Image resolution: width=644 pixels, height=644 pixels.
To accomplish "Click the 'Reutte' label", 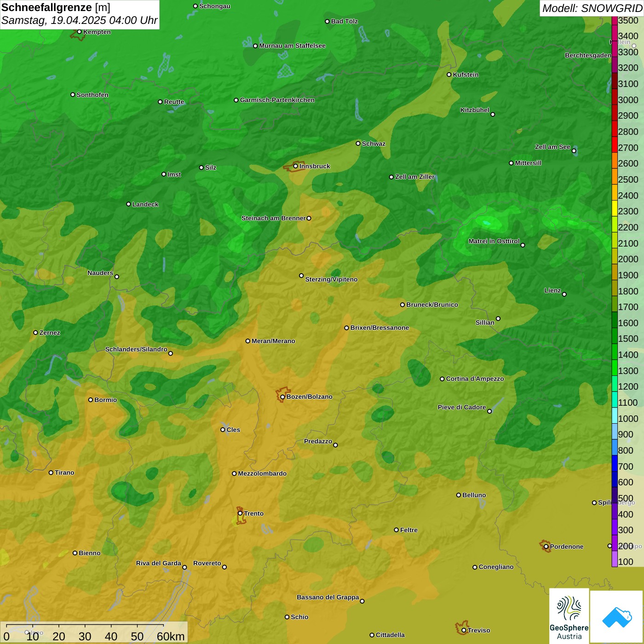I will [174, 102].
